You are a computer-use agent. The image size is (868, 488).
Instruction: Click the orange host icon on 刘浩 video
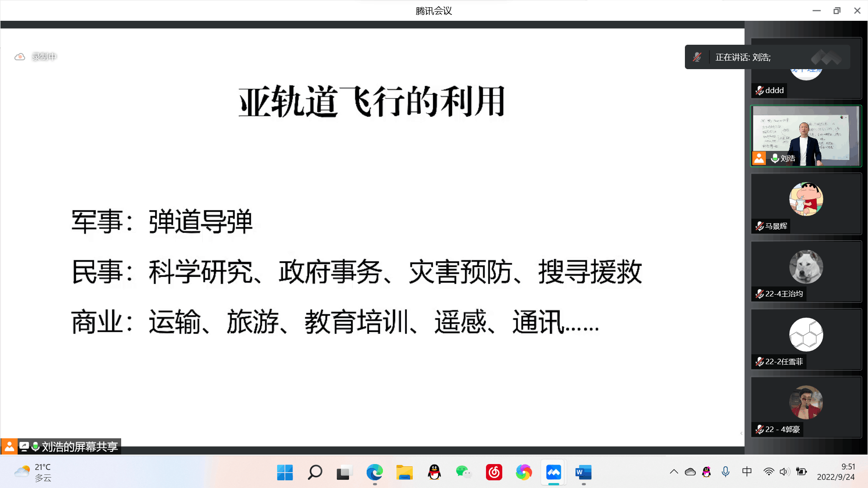click(759, 158)
